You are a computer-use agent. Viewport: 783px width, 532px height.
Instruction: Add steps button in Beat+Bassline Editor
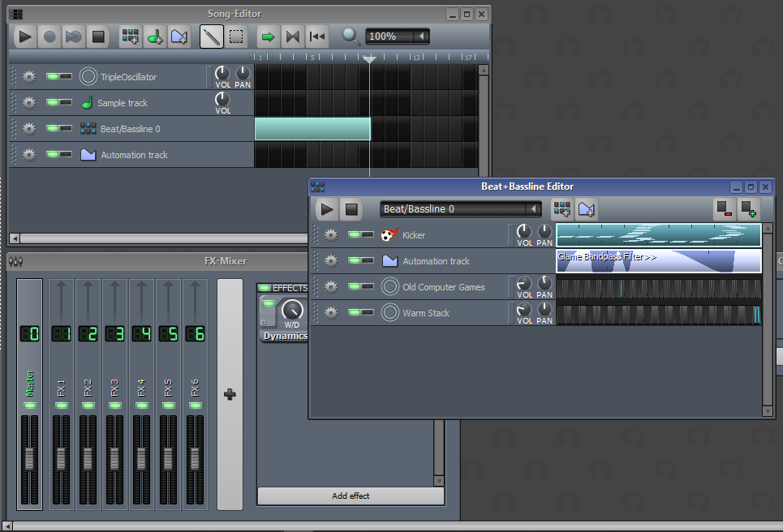coord(749,209)
